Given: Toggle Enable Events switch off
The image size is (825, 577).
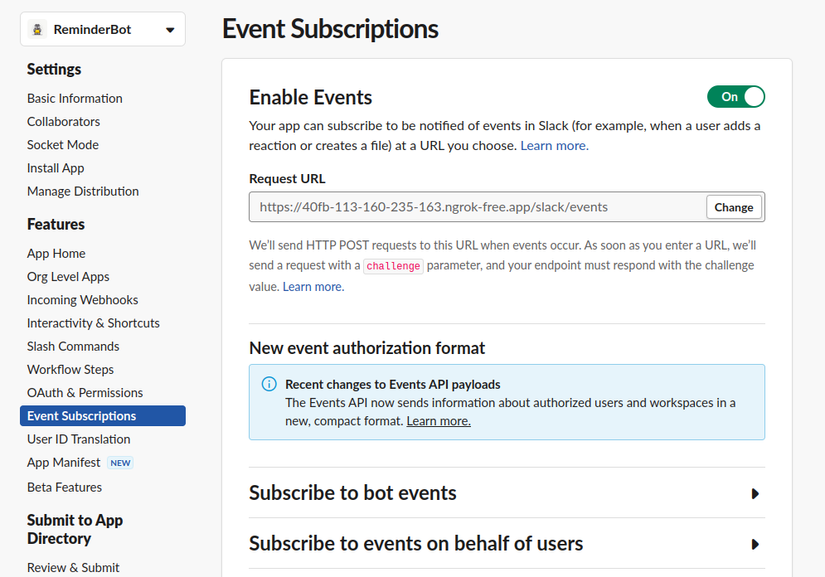Looking at the screenshot, I should (736, 97).
